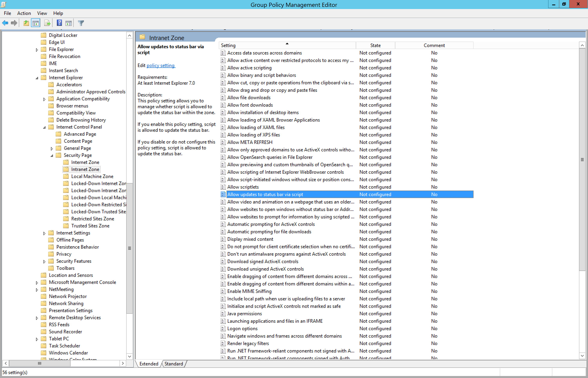588x378 pixels.
Task: Select the Java permissions setting
Action: pos(245,313)
